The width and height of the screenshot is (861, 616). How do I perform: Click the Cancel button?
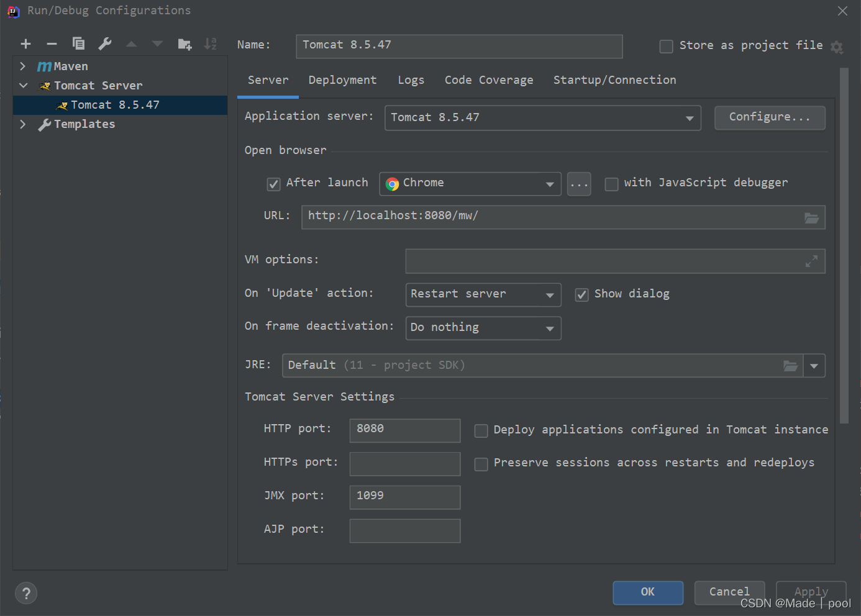coord(729,592)
